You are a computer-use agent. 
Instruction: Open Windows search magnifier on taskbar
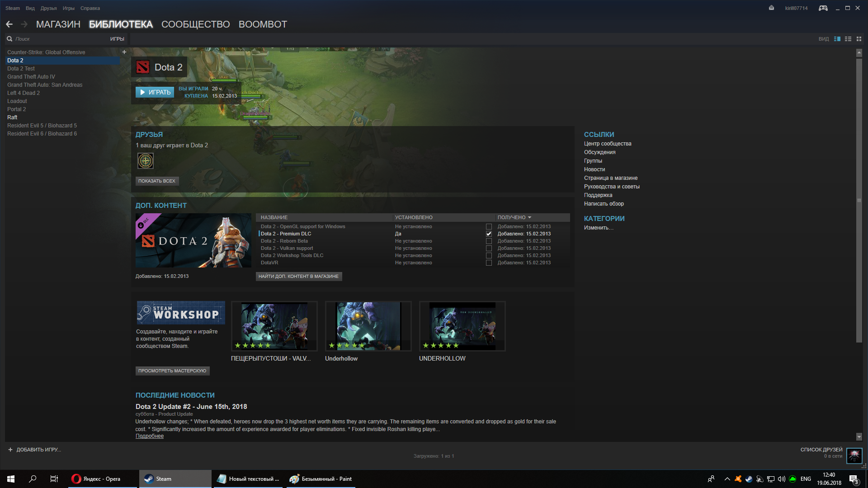[33, 479]
